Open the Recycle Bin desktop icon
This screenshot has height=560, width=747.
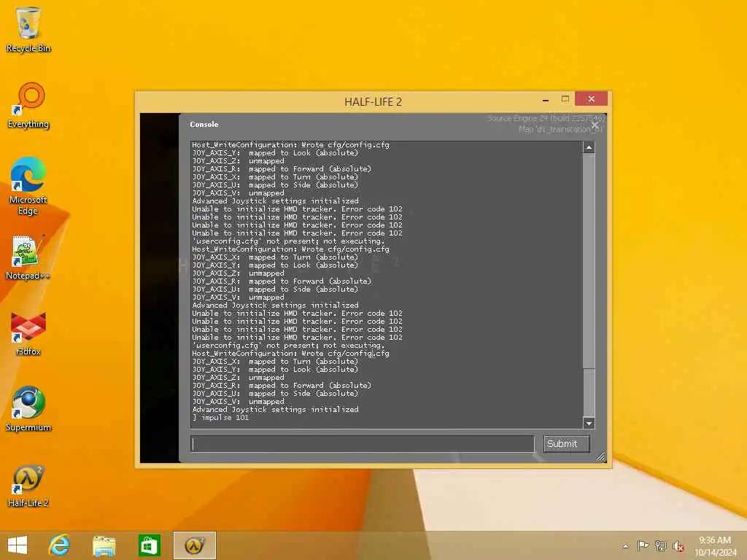click(28, 29)
